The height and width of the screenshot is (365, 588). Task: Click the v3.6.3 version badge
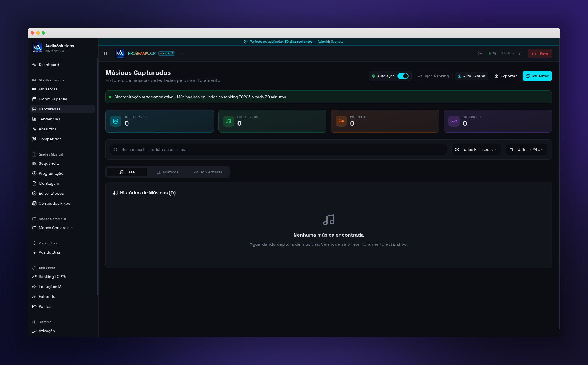point(167,54)
